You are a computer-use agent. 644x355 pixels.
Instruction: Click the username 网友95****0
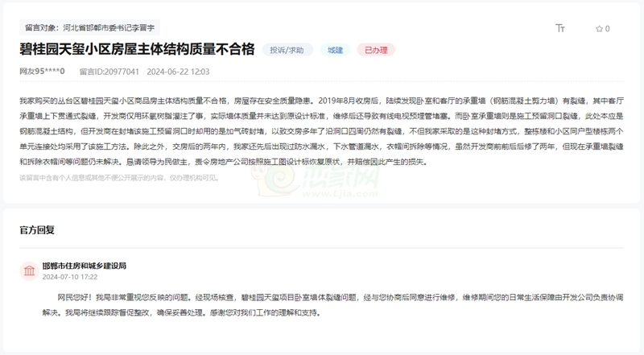(x=42, y=72)
